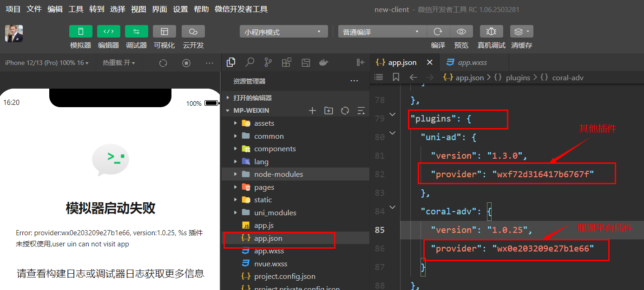
Task: Expand the static folder
Action: pos(296,200)
